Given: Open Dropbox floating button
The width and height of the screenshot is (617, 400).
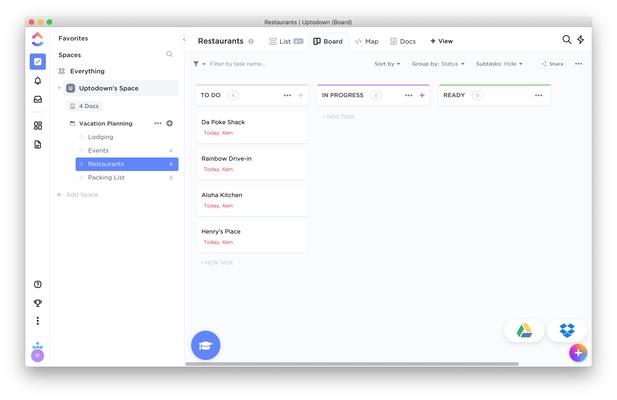Looking at the screenshot, I should (x=567, y=331).
